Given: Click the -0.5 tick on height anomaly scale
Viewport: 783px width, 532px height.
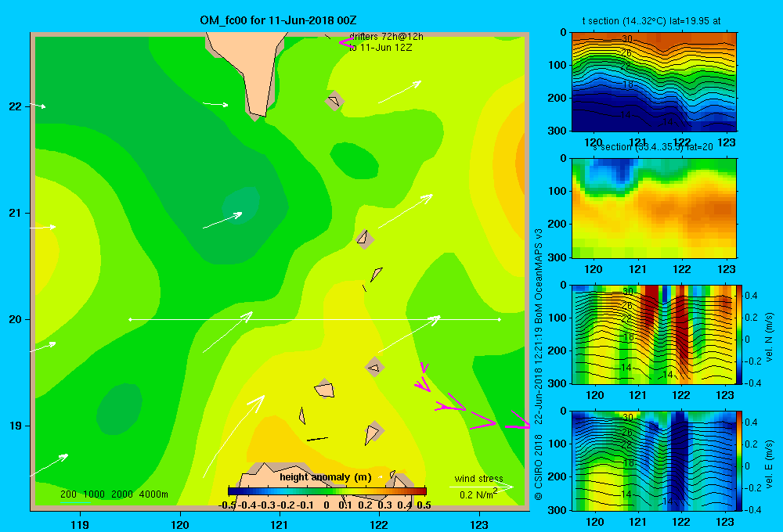Looking at the screenshot, I should 227,505.
